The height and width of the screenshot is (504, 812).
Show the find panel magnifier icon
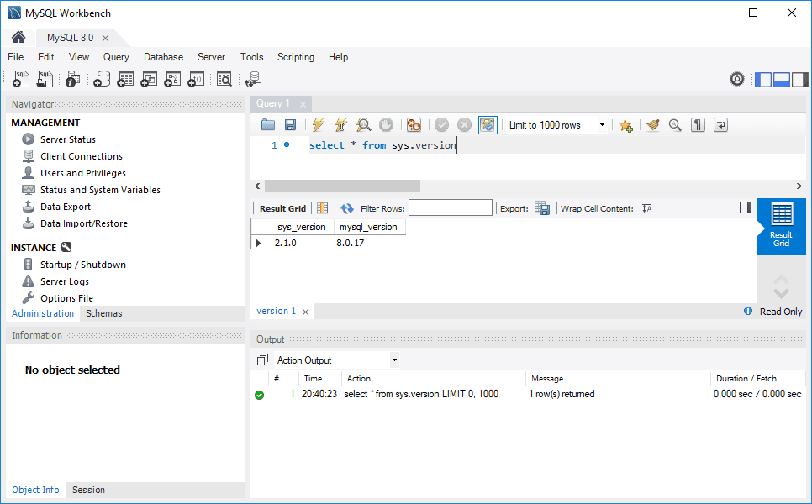click(675, 124)
